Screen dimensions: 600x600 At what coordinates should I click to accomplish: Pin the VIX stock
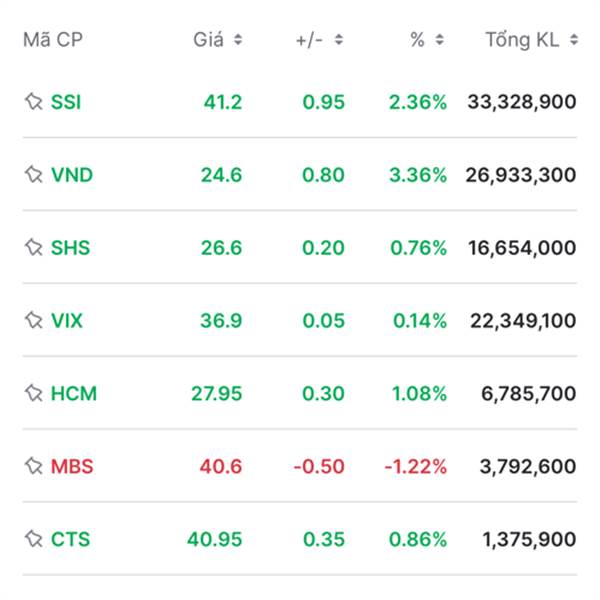point(34,320)
